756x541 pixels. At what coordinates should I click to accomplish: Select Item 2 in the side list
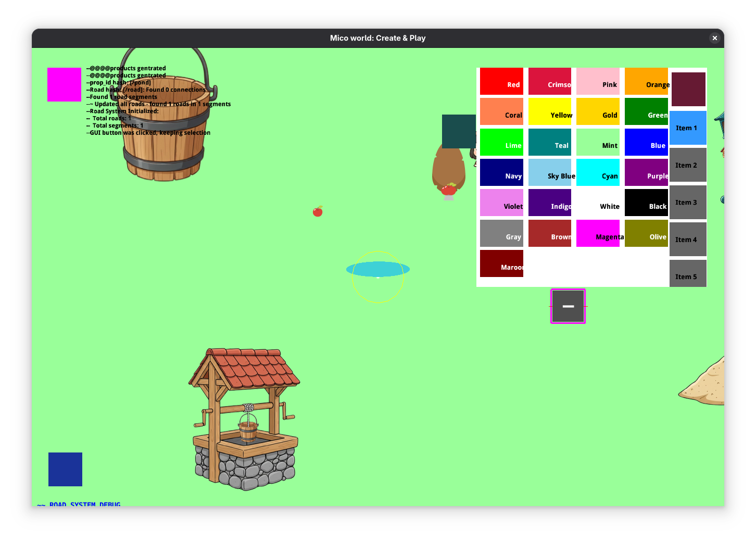(687, 165)
